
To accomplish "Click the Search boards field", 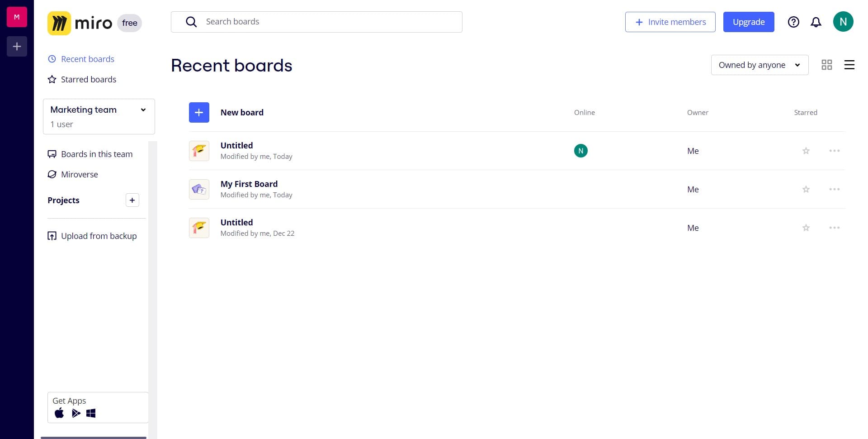I will point(316,21).
